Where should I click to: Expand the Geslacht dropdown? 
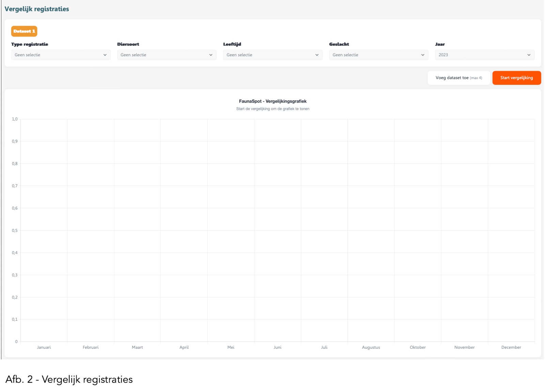[378, 55]
